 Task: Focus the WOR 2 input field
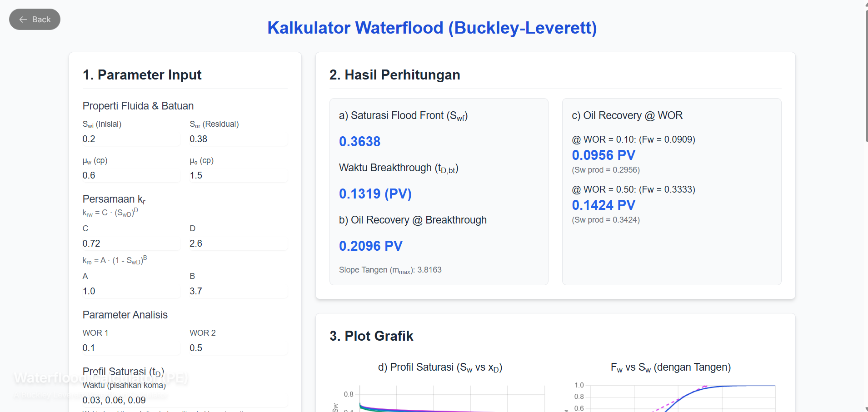239,348
